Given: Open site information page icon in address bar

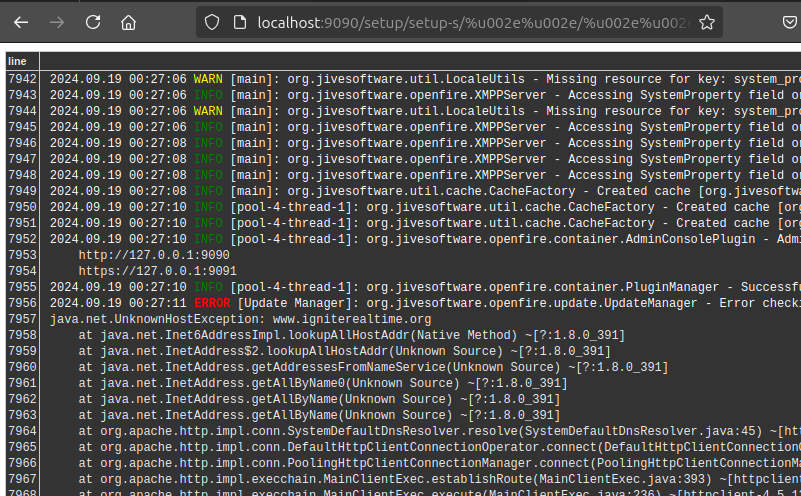Looking at the screenshot, I should pos(238,22).
